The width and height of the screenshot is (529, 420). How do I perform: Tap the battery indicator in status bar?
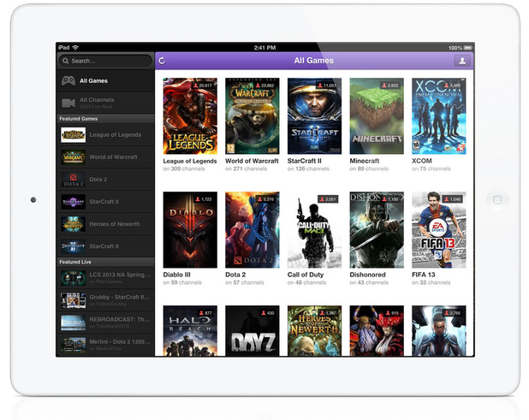[468, 48]
